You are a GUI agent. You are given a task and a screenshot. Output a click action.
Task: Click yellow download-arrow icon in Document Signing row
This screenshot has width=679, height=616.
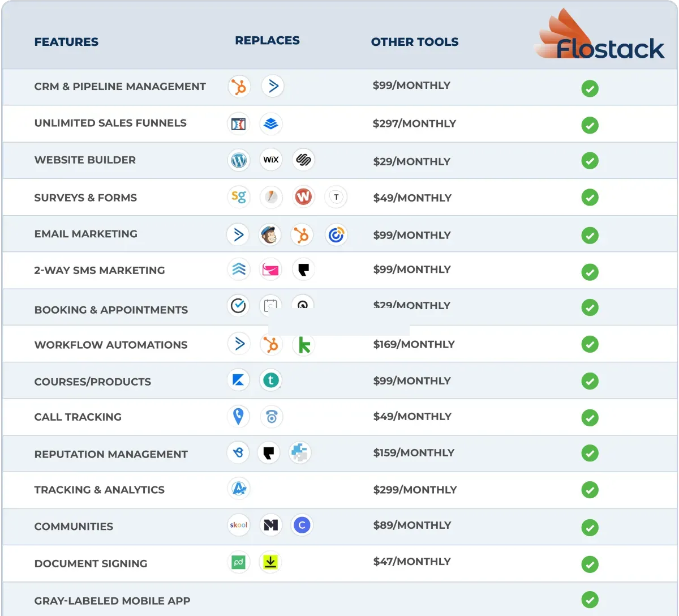[270, 562]
